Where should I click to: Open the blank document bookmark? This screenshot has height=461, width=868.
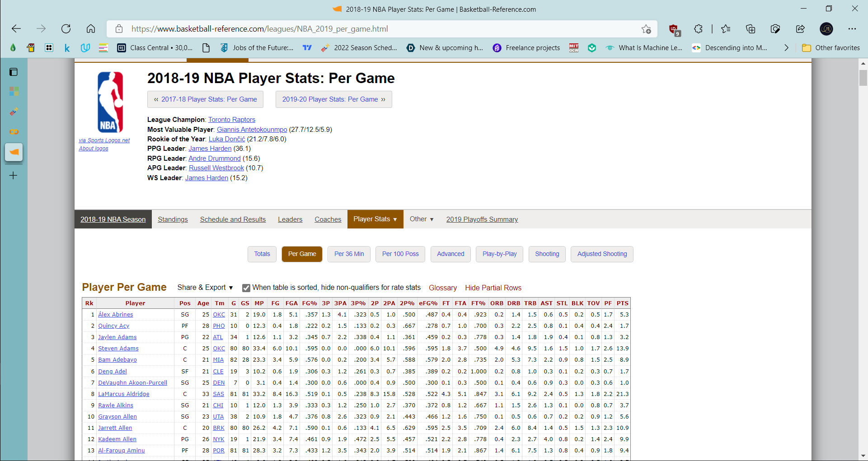[206, 48]
